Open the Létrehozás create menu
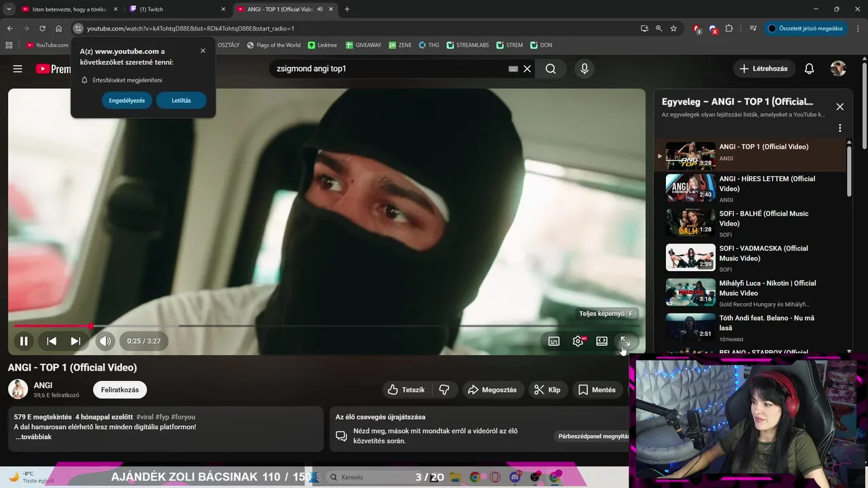 click(764, 68)
